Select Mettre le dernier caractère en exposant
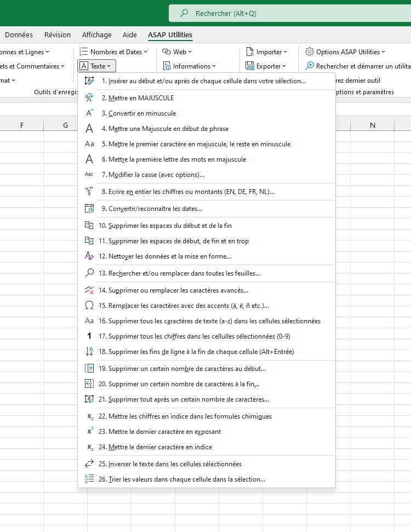The height and width of the screenshot is (532, 411). 207,432
